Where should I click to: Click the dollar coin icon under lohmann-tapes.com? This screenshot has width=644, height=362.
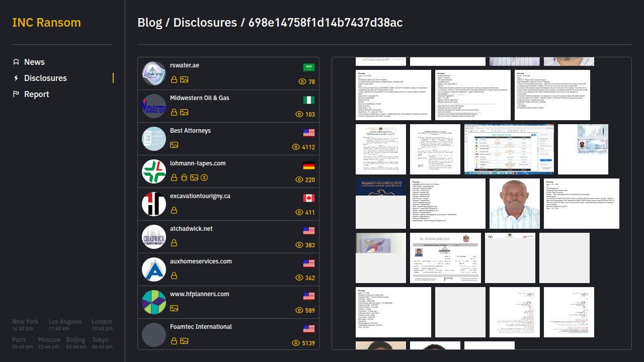coord(204,177)
